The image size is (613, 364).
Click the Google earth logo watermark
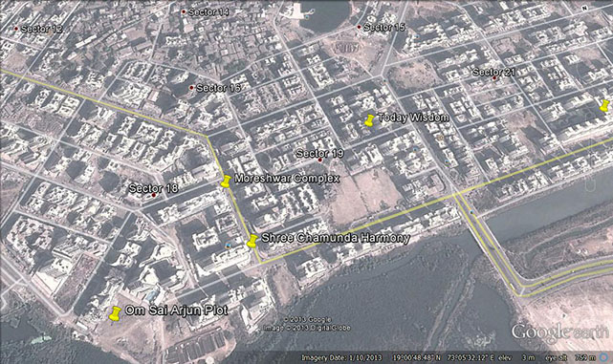pos(559,332)
